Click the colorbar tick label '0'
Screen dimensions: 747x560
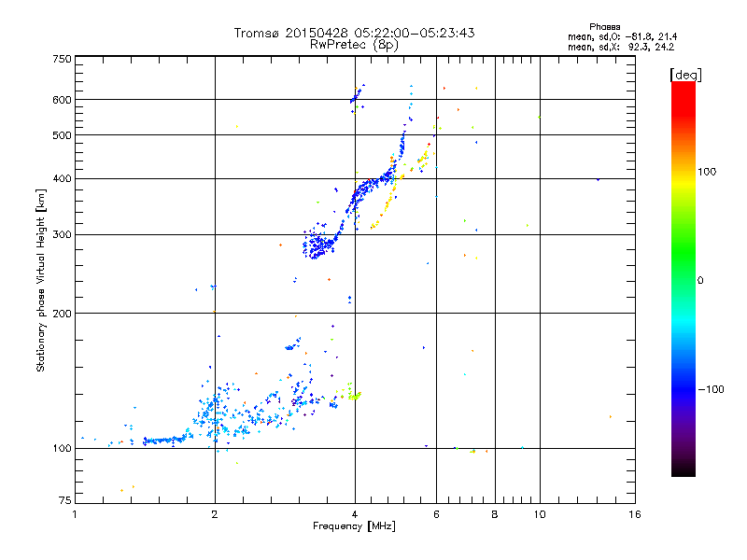click(x=700, y=281)
